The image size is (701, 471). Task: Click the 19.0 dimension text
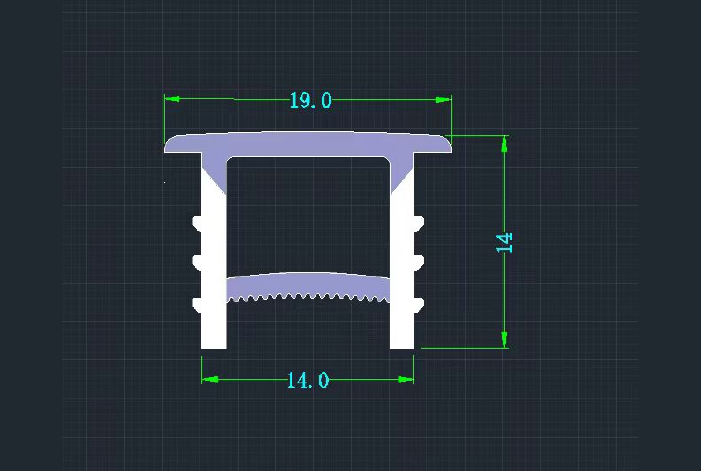310,100
